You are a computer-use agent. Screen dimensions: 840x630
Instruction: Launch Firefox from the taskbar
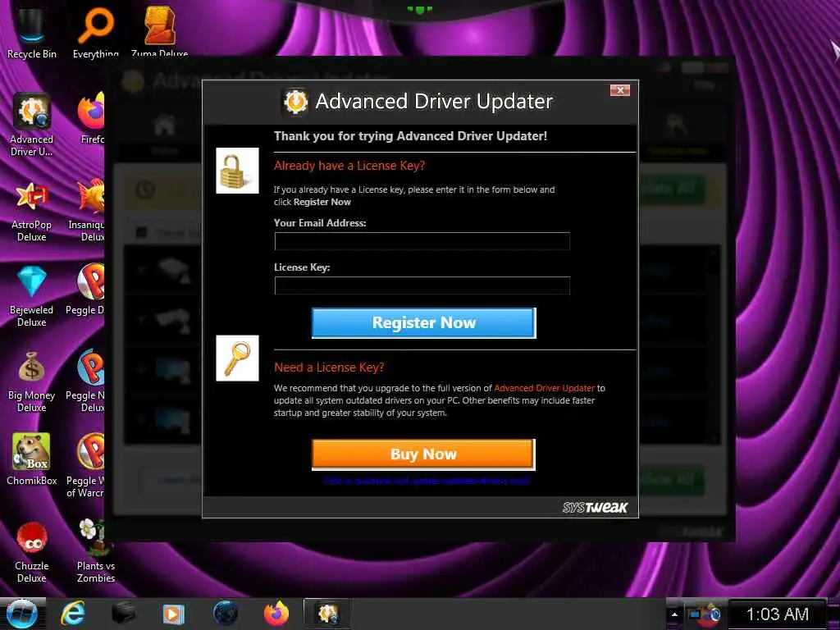[276, 614]
